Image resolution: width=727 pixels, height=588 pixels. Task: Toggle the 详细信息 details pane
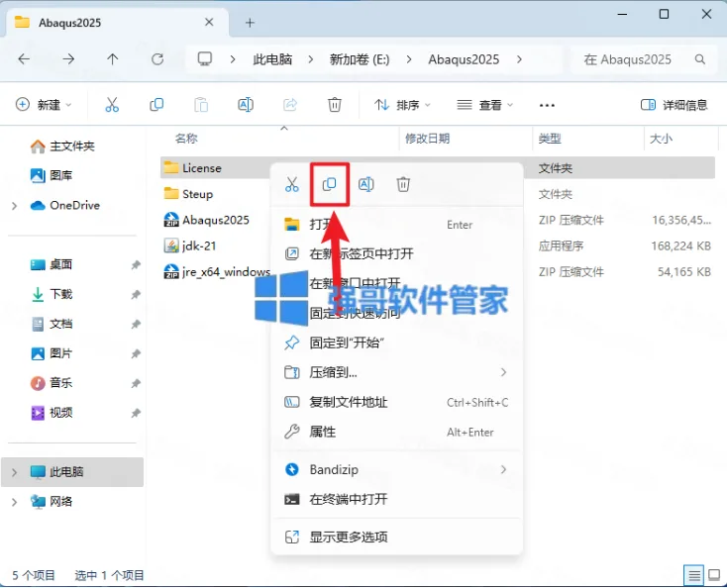pos(674,105)
